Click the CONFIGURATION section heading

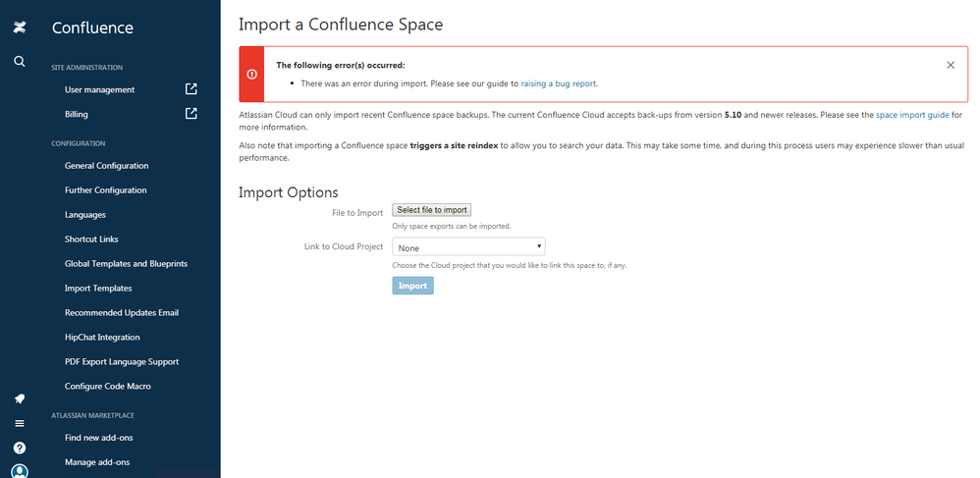79,143
